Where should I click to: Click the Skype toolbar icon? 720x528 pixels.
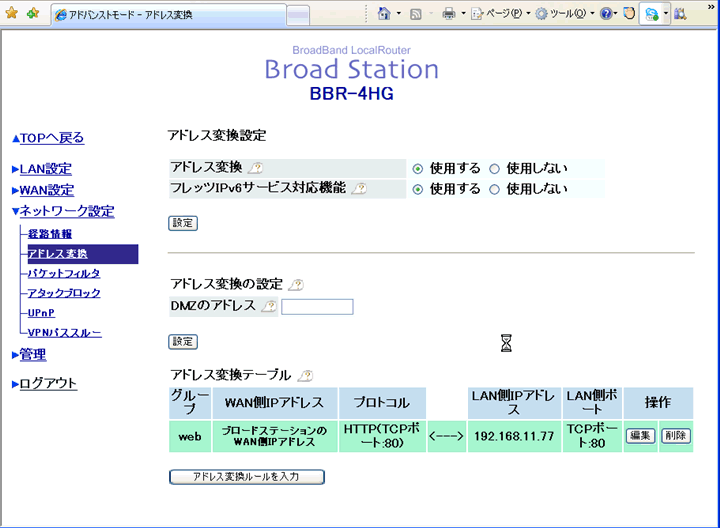point(652,14)
